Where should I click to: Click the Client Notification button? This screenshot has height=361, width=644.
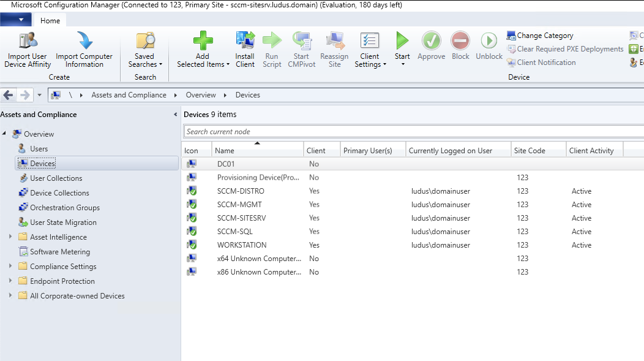point(541,63)
